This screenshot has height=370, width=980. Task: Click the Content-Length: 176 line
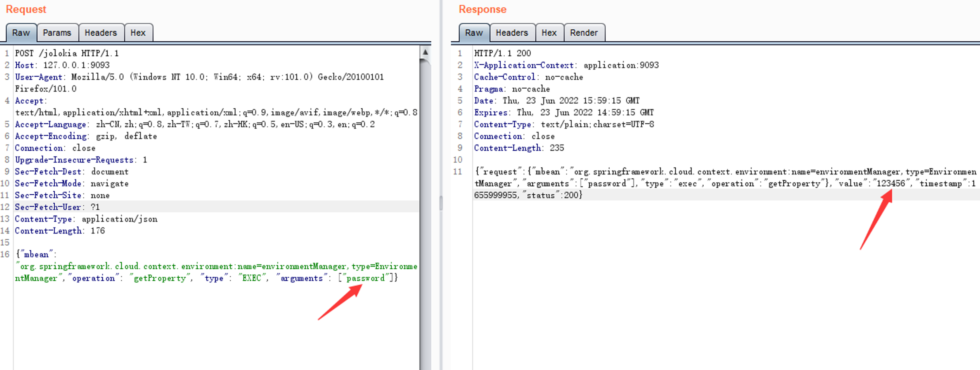click(x=60, y=231)
